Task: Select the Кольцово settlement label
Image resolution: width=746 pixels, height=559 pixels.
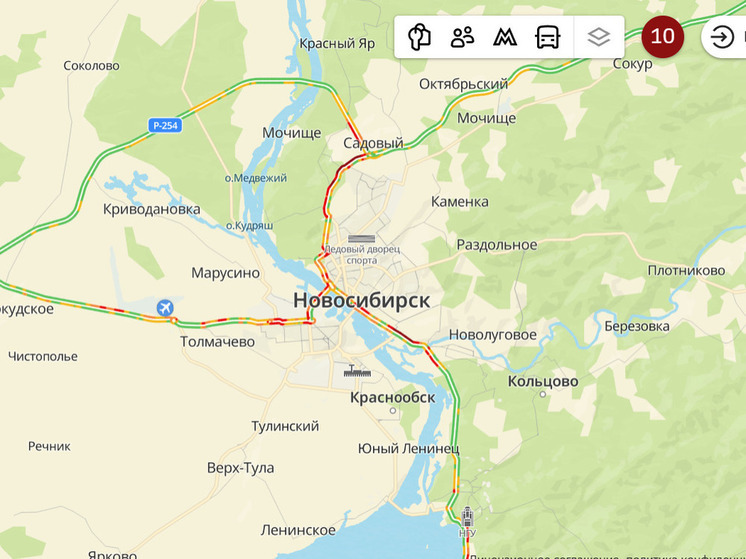Action: coord(543,381)
